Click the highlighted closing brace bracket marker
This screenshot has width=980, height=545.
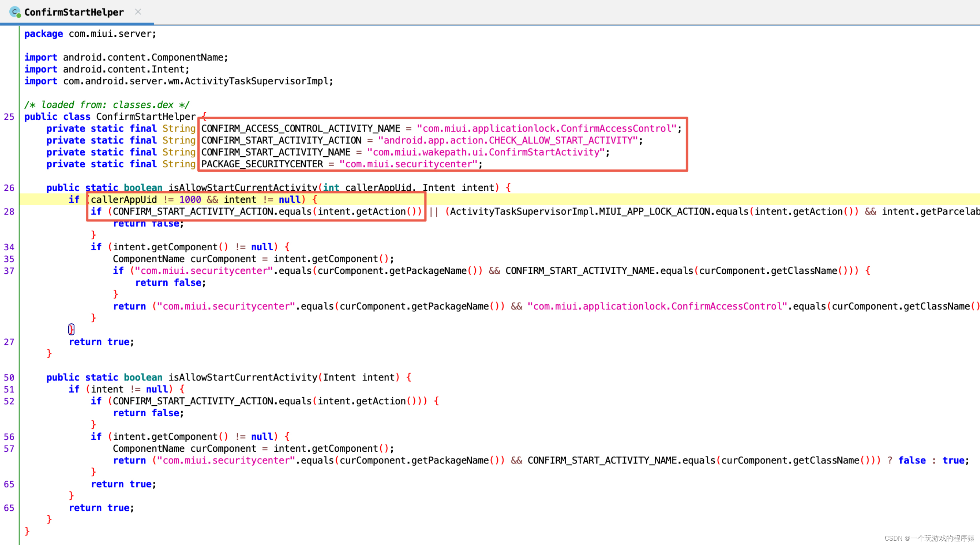(71, 329)
